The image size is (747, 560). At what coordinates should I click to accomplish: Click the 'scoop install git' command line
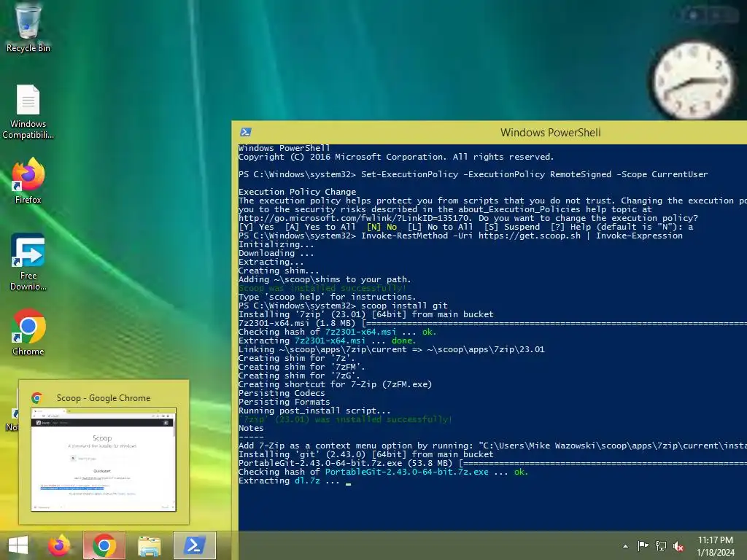[343, 306]
